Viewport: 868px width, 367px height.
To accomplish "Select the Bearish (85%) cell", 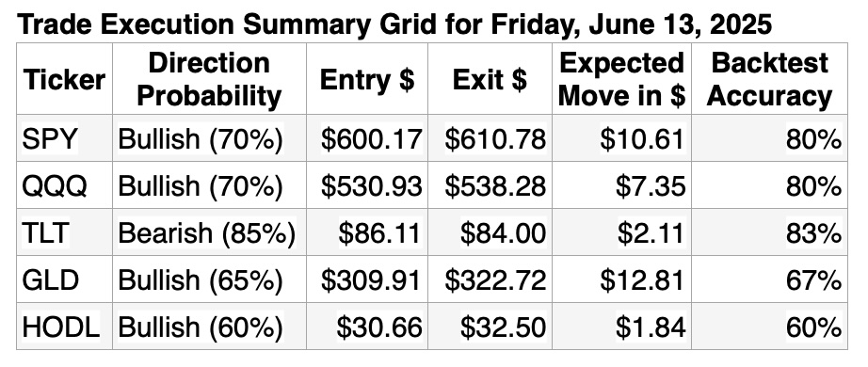I will (209, 232).
